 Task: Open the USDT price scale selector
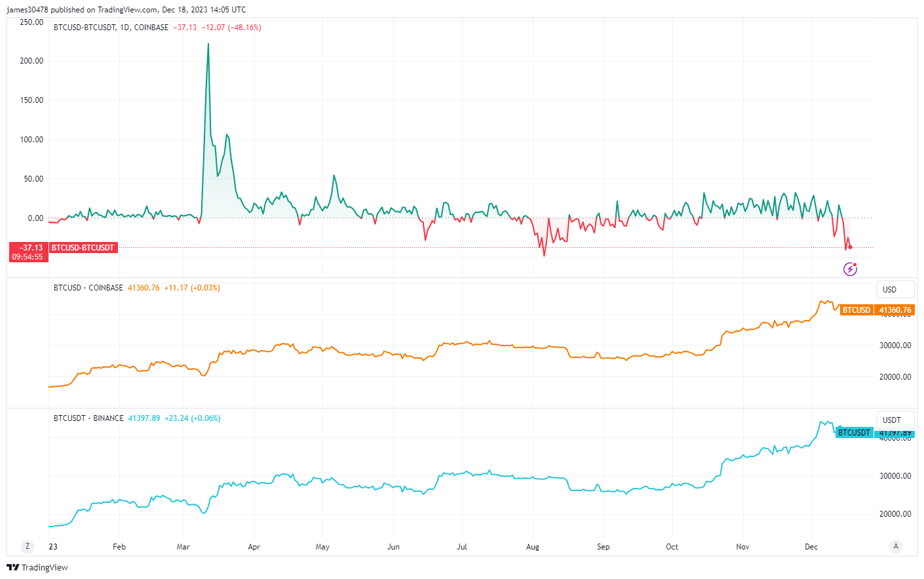(x=895, y=419)
